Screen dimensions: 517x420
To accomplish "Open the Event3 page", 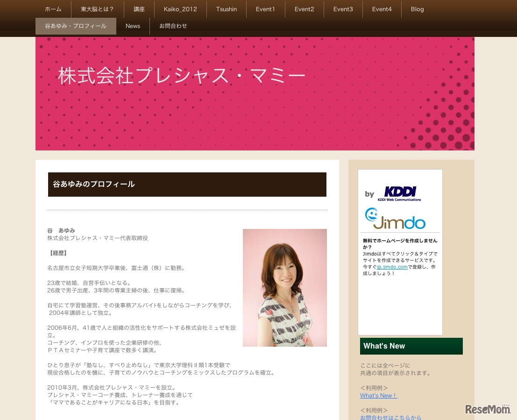I will pyautogui.click(x=343, y=9).
